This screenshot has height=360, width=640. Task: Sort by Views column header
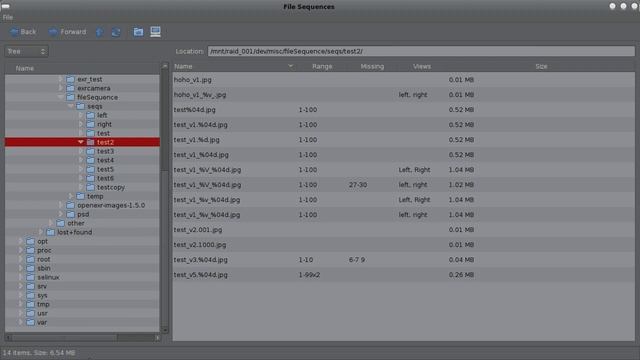pos(422,66)
